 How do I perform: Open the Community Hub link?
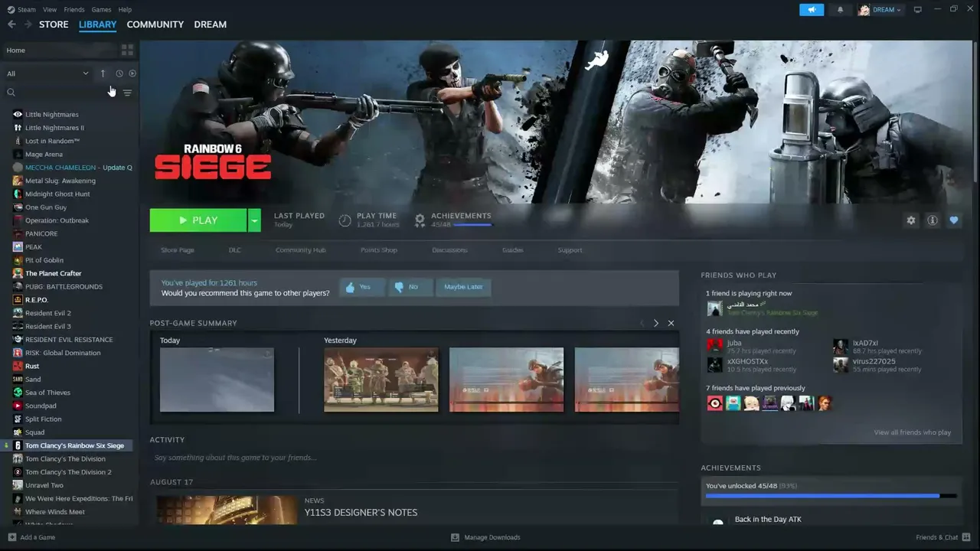301,250
